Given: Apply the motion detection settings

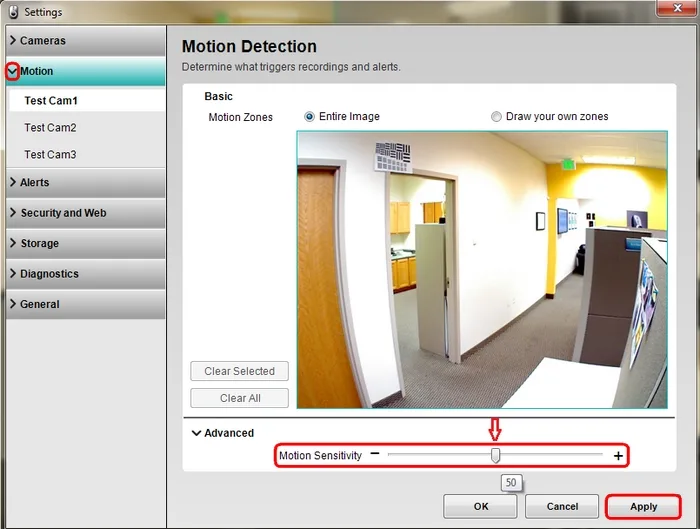Looking at the screenshot, I should point(643,506).
